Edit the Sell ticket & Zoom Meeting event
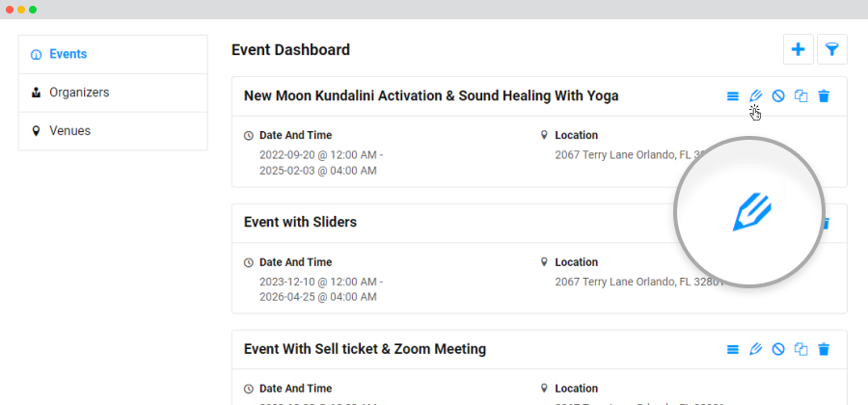Viewport: 868px width, 405px height. [755, 349]
